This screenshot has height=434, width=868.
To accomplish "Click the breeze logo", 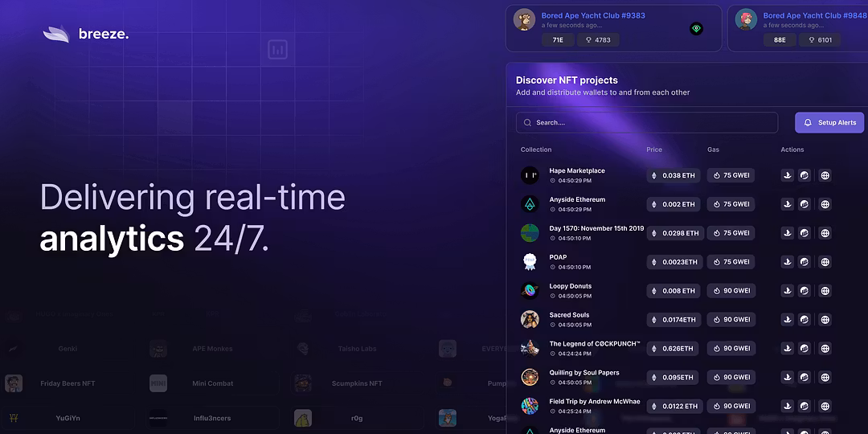I will (x=86, y=35).
